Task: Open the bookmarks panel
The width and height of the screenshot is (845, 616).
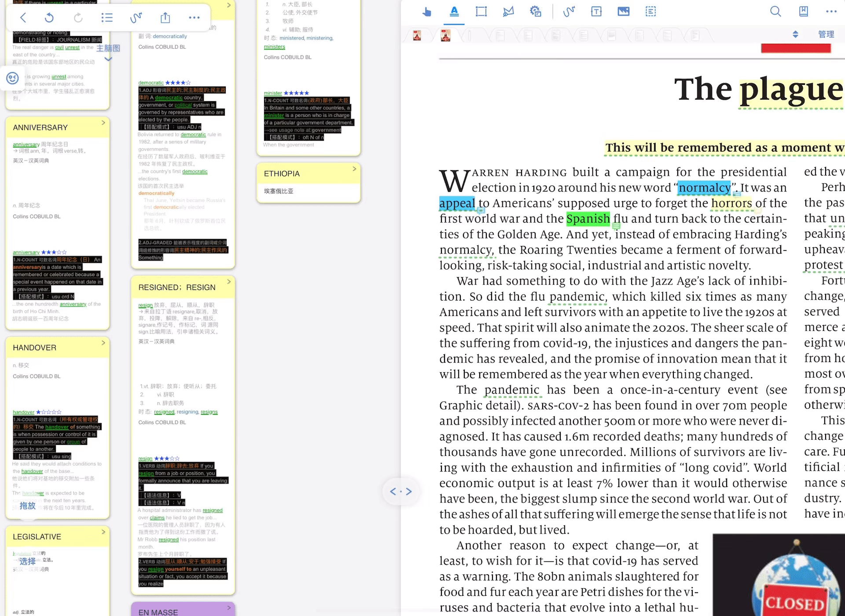Action: [804, 12]
